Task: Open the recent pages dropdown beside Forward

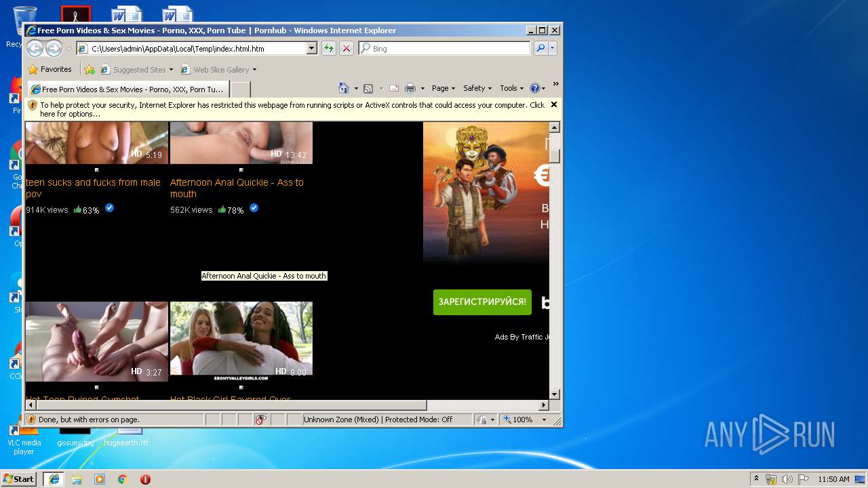Action: click(68, 49)
